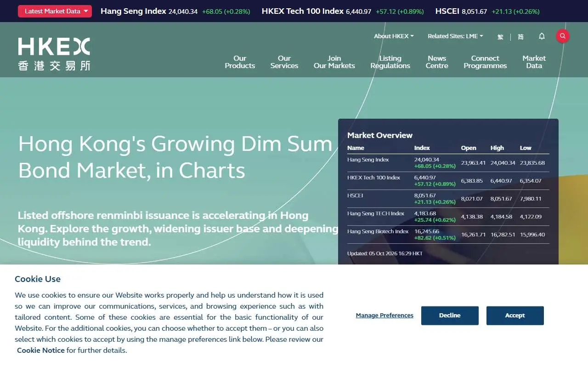Click the Listed offshore renminbi issuance paragraph

pos(178,229)
